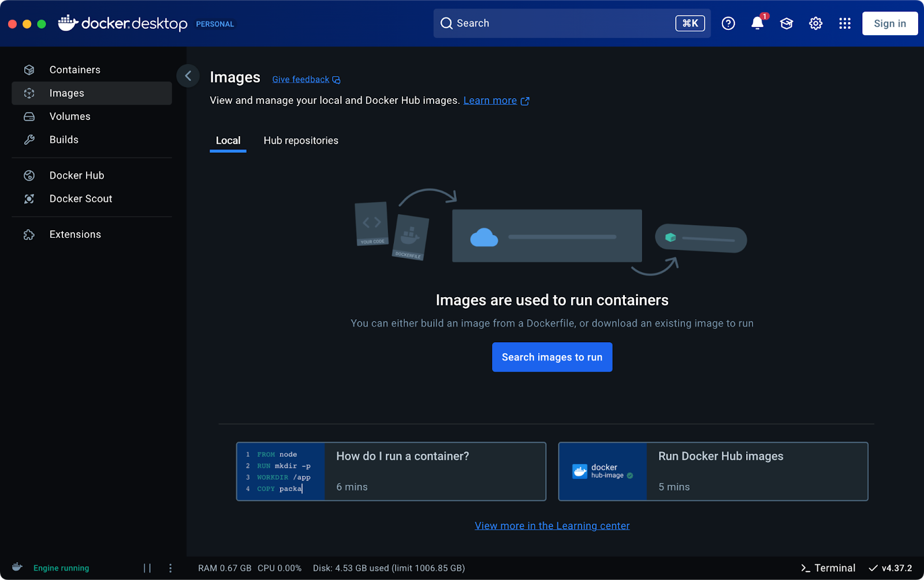The height and width of the screenshot is (580, 924).
Task: Click the Sign in button
Action: pos(890,24)
